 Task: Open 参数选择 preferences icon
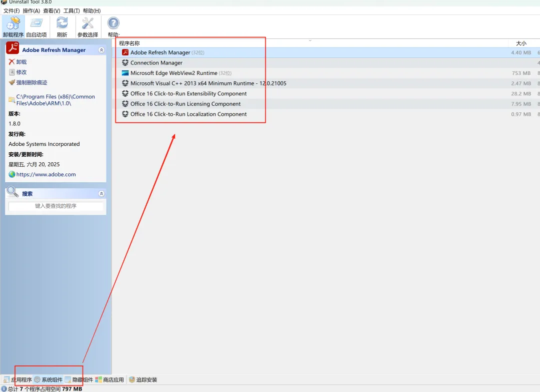point(87,23)
